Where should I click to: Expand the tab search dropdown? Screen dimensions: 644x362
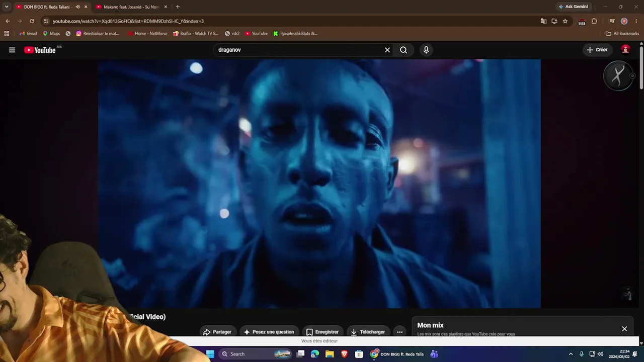[x=7, y=7]
